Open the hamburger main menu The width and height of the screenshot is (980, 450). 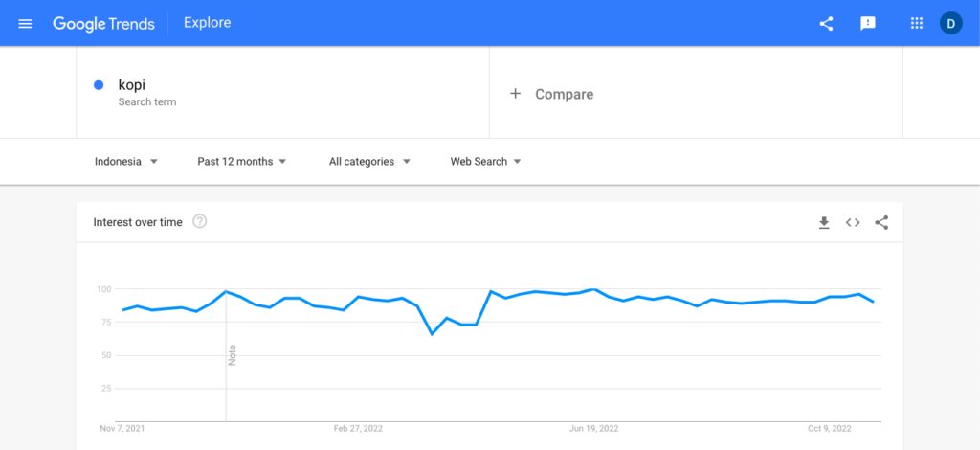[x=25, y=24]
